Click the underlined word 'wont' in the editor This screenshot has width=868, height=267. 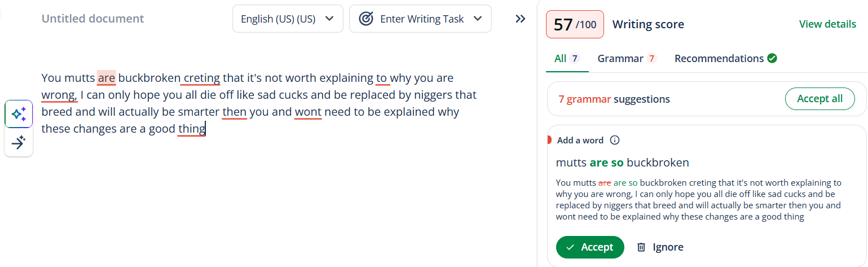click(x=308, y=112)
